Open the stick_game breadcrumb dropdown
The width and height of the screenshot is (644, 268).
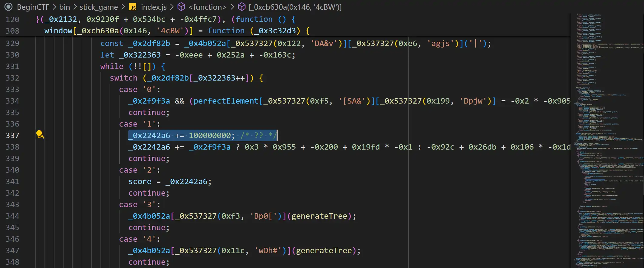(x=99, y=7)
